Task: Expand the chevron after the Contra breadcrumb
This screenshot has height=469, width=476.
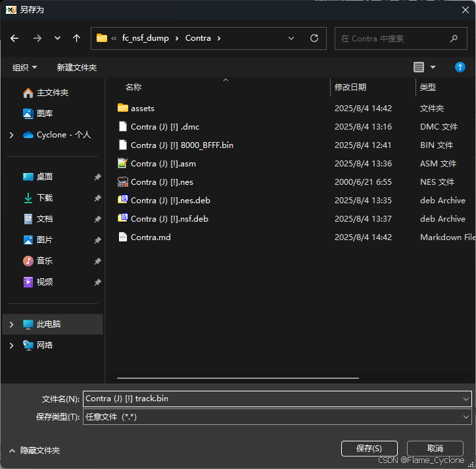Action: [x=219, y=38]
